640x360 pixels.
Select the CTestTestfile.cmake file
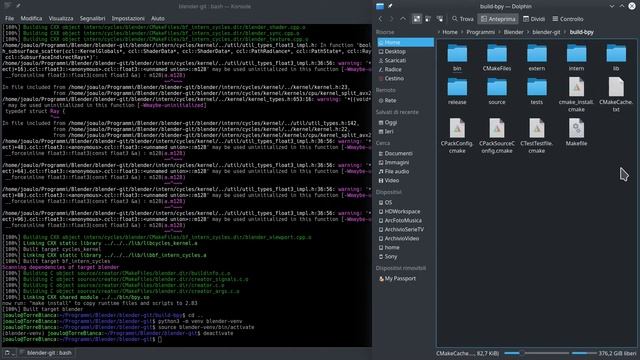click(537, 136)
